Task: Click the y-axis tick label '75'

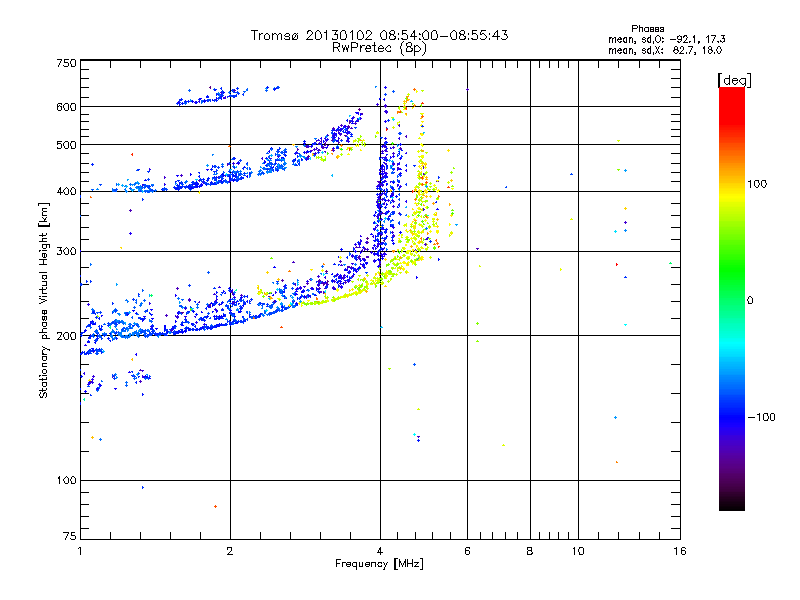Action: 70,536
